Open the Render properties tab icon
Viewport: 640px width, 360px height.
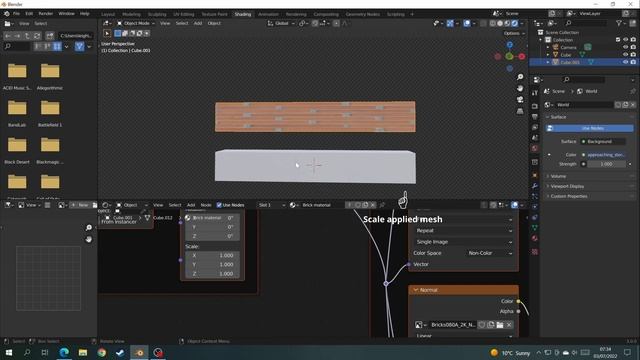tap(535, 106)
